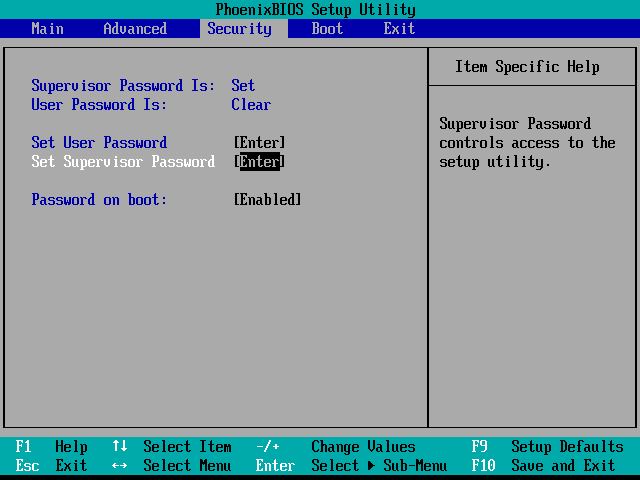The height and width of the screenshot is (480, 640).
Task: Click the Supervisor Password Is label
Action: tap(123, 86)
